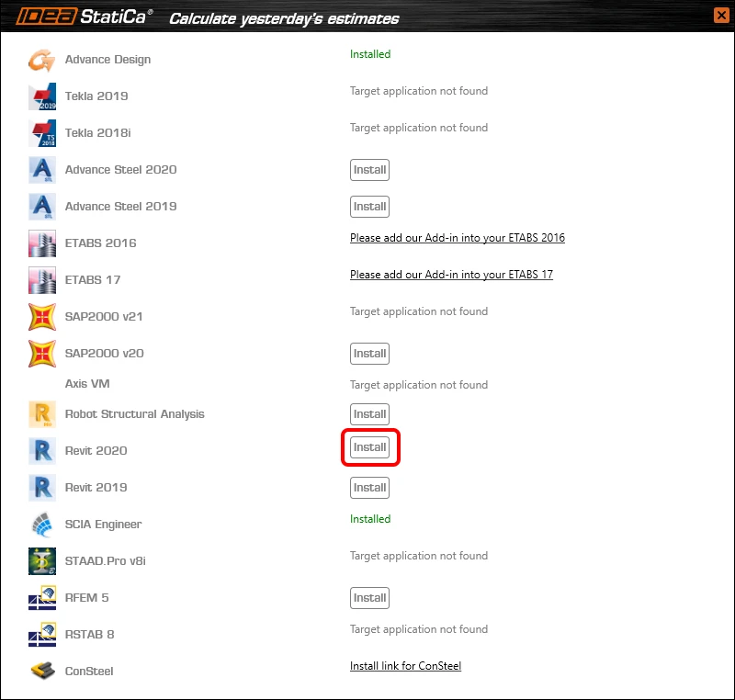The image size is (735, 700).
Task: Open the ETABS 17 add-in link
Action: click(x=451, y=275)
